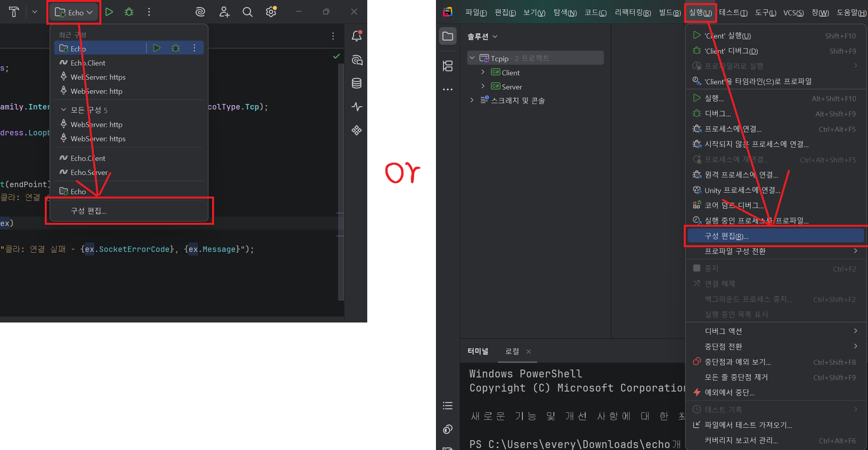Screen dimensions: 868x450
Task: Select 구성 편집(R)... in Run menu
Action: tap(727, 236)
